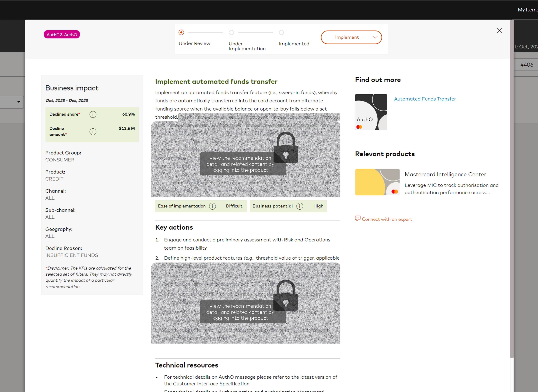
Task: Click the Declined share info icon
Action: click(93, 114)
